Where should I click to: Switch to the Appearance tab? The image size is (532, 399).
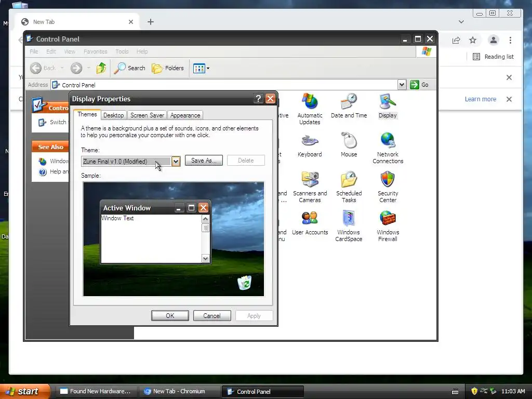point(185,115)
